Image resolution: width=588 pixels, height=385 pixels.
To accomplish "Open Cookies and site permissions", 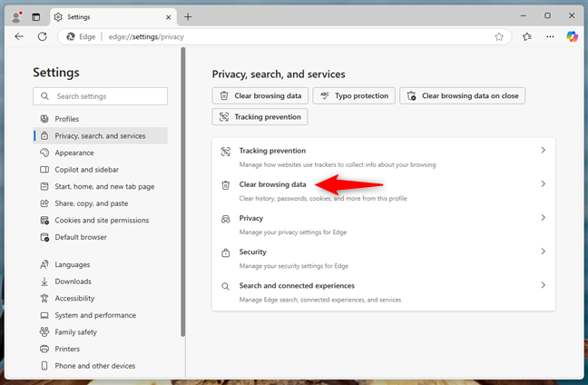I will coord(100,221).
